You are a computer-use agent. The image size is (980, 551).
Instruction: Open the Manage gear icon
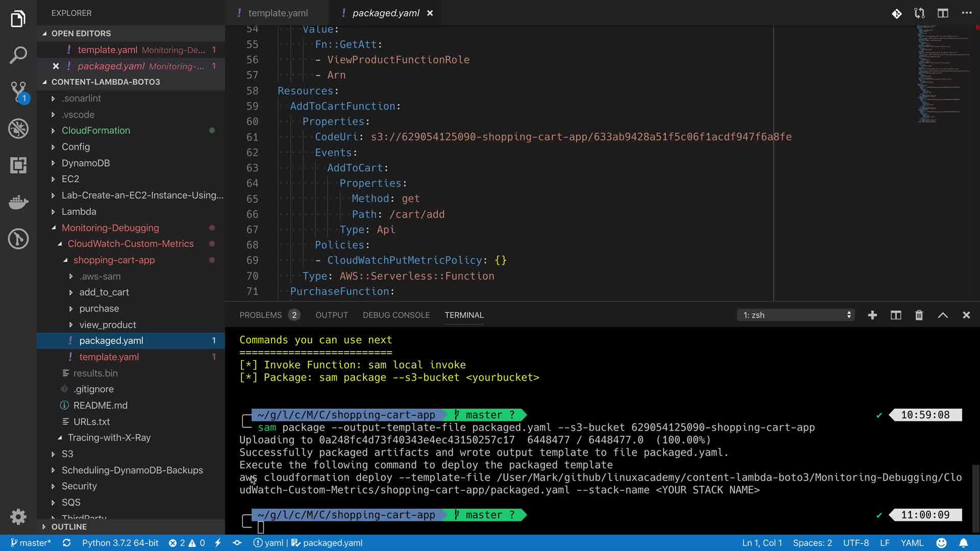[18, 516]
